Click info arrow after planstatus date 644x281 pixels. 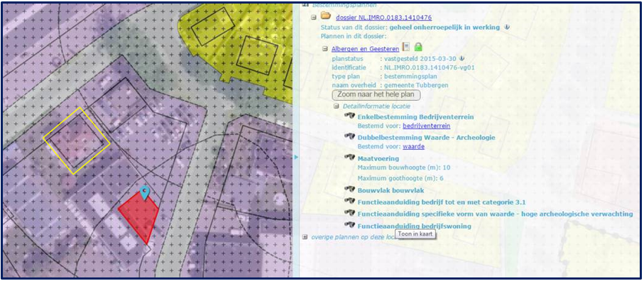[462, 59]
